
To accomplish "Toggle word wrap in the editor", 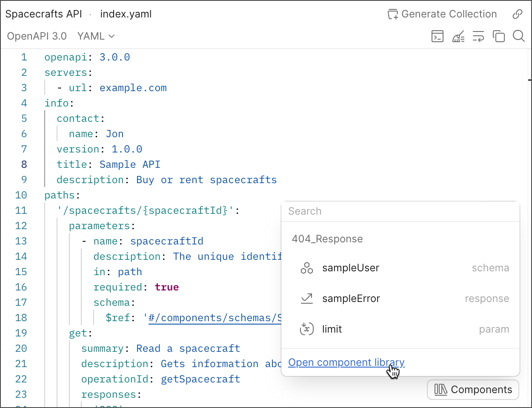I will 478,36.
